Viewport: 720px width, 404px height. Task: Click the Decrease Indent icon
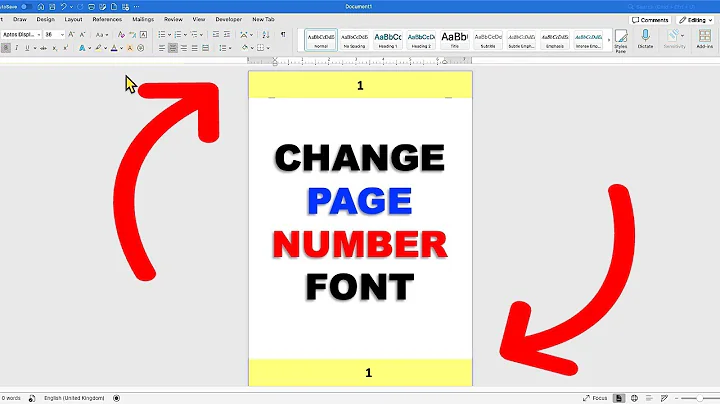tap(215, 34)
